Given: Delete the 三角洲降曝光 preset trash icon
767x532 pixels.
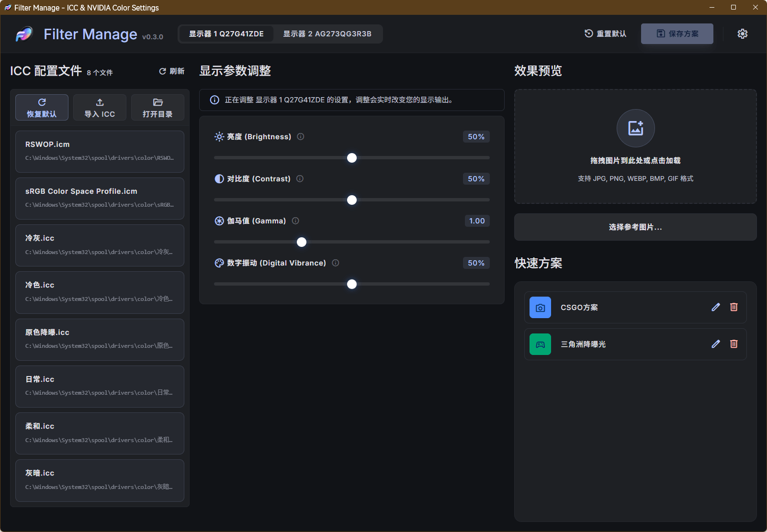Looking at the screenshot, I should pos(734,344).
